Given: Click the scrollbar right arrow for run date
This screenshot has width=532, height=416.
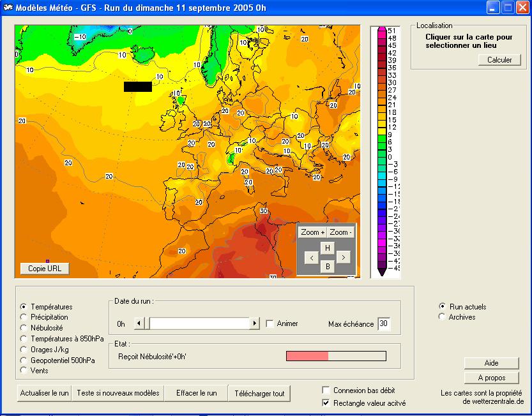Looking at the screenshot, I should click(x=255, y=323).
